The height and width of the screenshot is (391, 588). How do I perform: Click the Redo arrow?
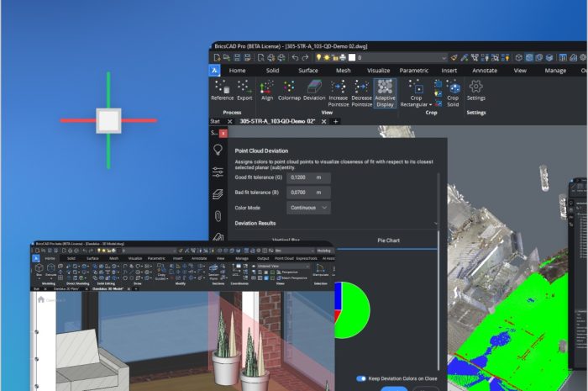[x=305, y=57]
